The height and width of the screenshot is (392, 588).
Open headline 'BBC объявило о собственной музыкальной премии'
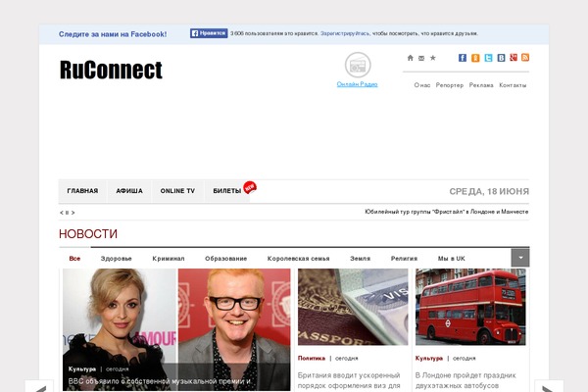(x=160, y=381)
